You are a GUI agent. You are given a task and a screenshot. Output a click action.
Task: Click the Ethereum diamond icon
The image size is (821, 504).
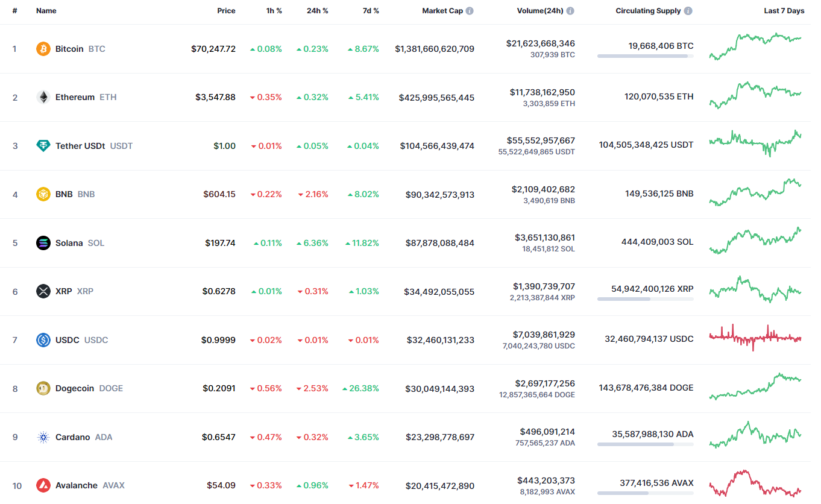pyautogui.click(x=43, y=97)
